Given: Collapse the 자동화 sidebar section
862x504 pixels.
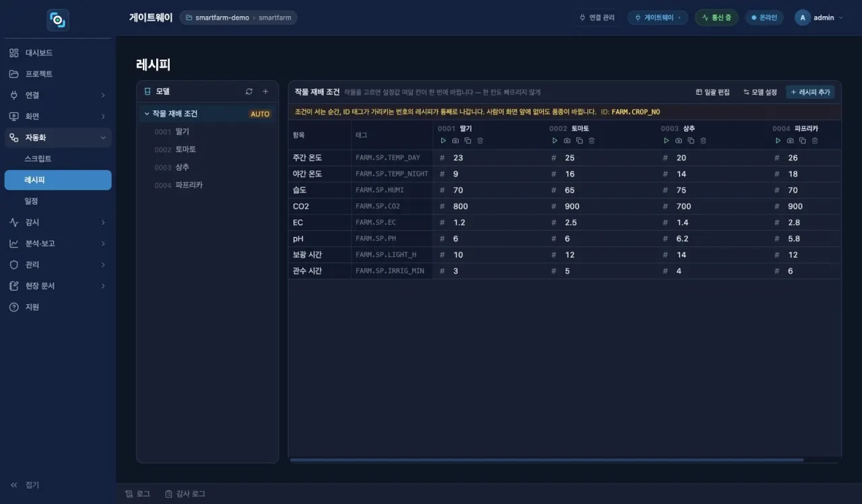Looking at the screenshot, I should [x=58, y=137].
